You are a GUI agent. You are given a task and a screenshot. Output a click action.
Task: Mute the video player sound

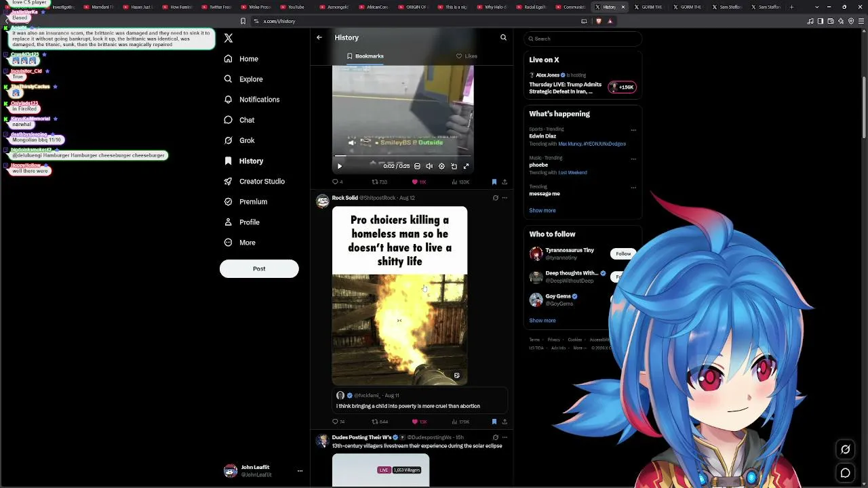click(429, 166)
